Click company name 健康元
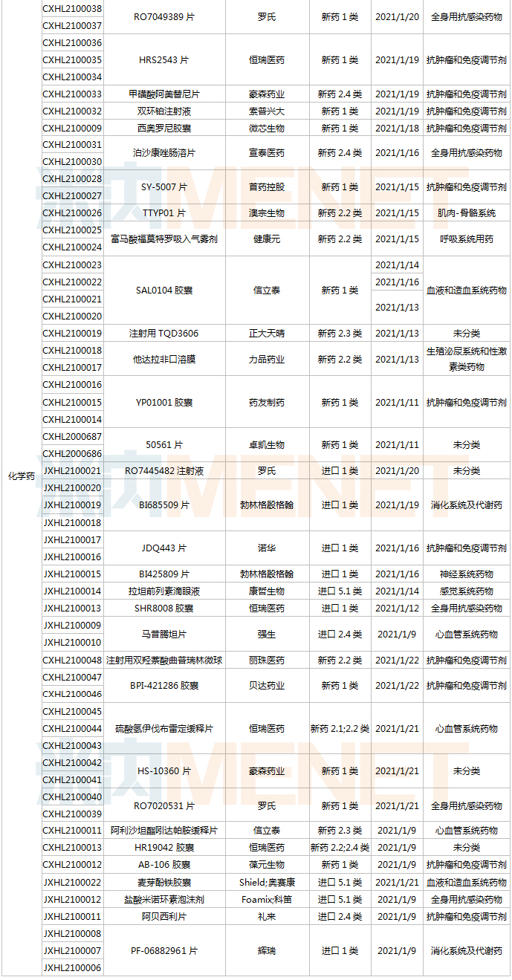The image size is (512, 980). [x=267, y=239]
